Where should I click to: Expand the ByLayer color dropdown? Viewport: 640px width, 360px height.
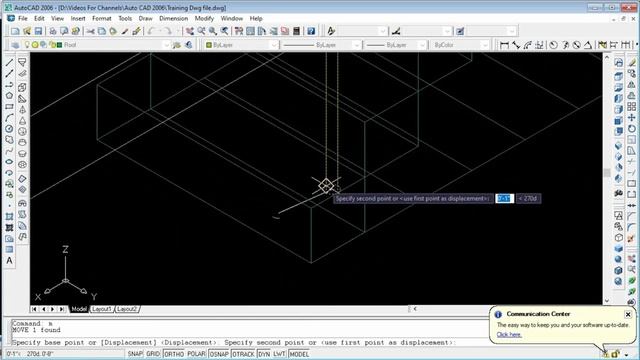[273, 45]
